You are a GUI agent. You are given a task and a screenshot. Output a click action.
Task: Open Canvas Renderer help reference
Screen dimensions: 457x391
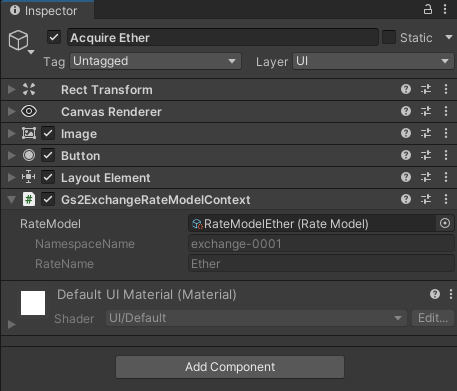point(406,111)
